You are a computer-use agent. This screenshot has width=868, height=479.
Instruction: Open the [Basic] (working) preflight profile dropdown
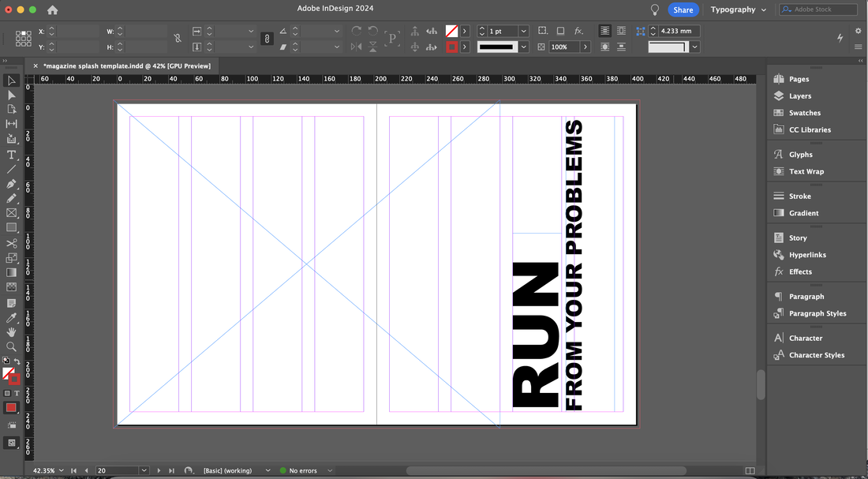coord(268,470)
